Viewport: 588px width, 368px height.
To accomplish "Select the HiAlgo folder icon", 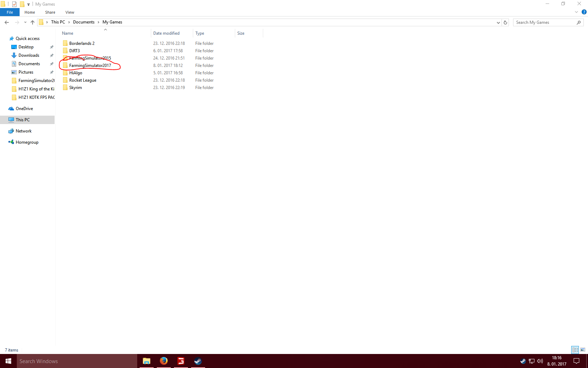I will pos(65,73).
